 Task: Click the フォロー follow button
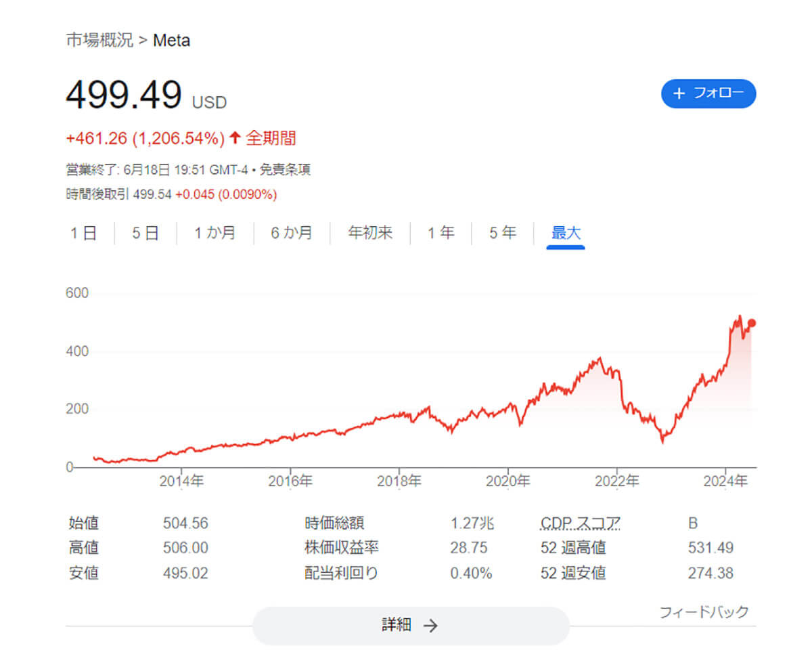click(x=708, y=93)
